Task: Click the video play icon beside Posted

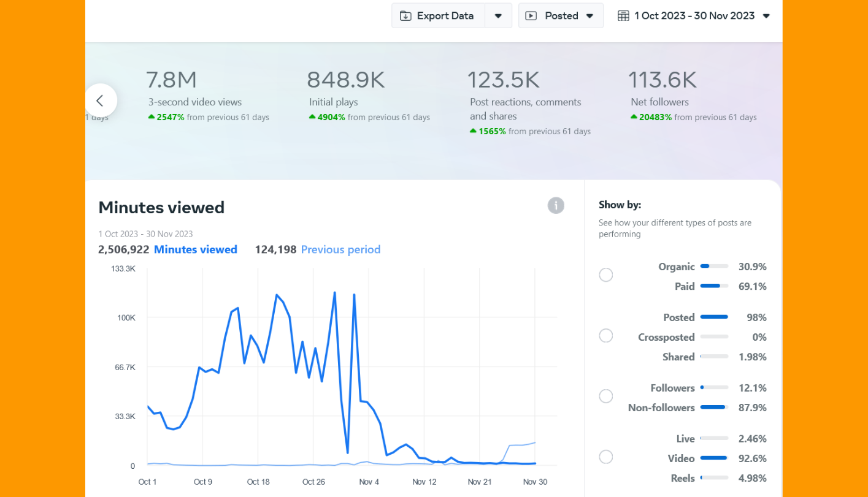Action: [x=531, y=16]
